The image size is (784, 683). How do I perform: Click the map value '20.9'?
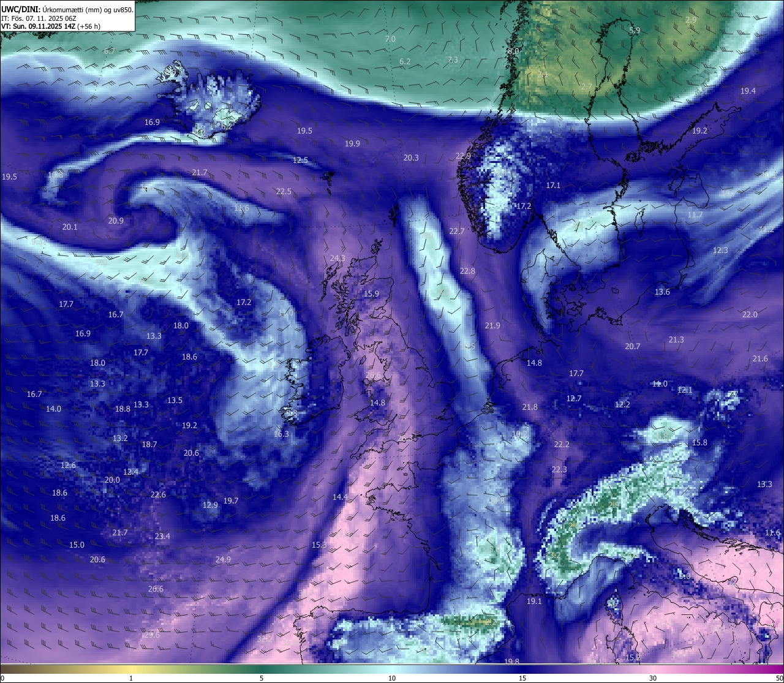[116, 221]
